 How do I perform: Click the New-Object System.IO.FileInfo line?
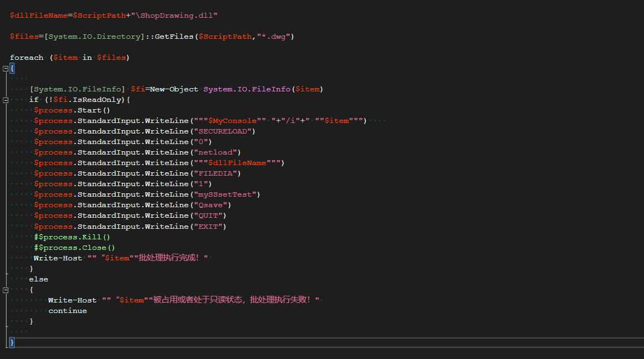(x=176, y=89)
